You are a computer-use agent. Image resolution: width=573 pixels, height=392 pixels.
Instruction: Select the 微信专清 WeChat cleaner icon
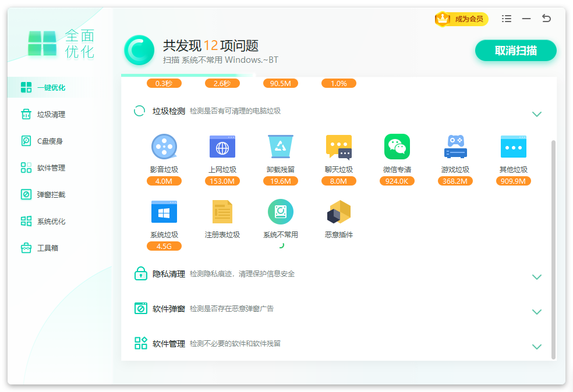(x=397, y=147)
